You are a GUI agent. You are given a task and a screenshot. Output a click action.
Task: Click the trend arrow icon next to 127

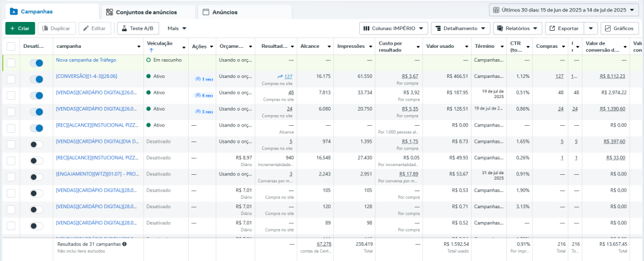(280, 77)
